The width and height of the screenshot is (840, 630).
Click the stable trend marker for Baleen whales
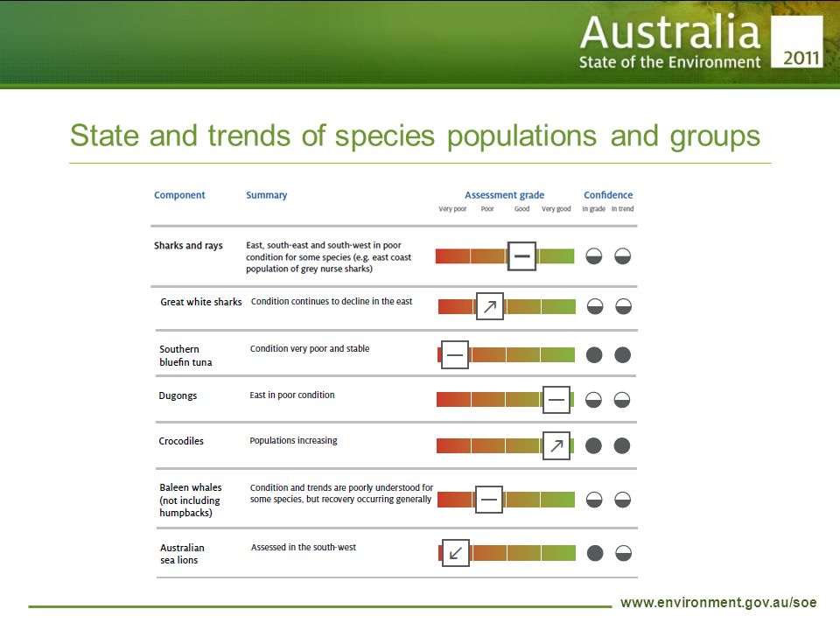[x=488, y=500]
